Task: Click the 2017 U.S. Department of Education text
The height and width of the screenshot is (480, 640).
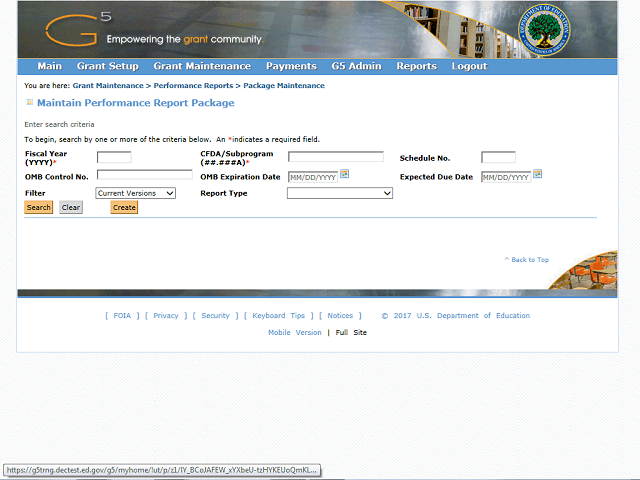Action: [x=456, y=316]
